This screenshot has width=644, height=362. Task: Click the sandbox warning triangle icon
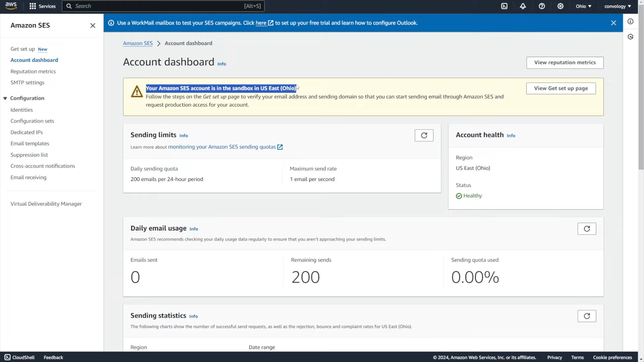point(137,92)
